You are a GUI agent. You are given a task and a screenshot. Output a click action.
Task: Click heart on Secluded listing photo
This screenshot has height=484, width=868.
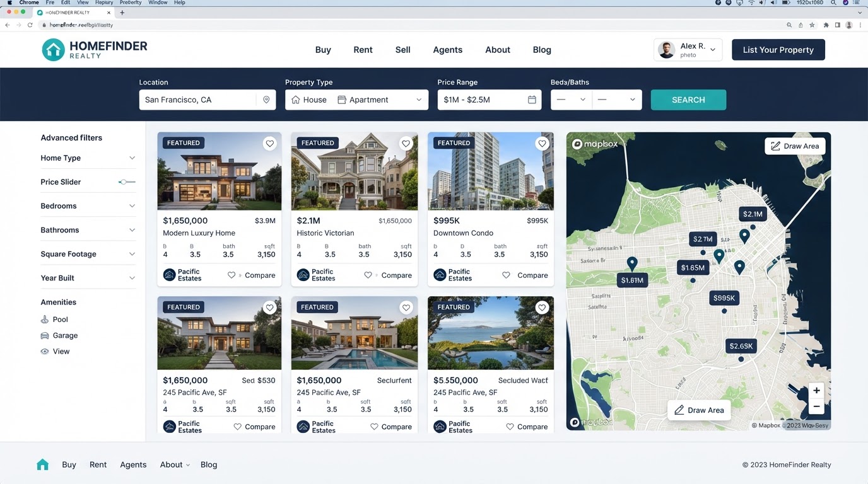tap(542, 308)
